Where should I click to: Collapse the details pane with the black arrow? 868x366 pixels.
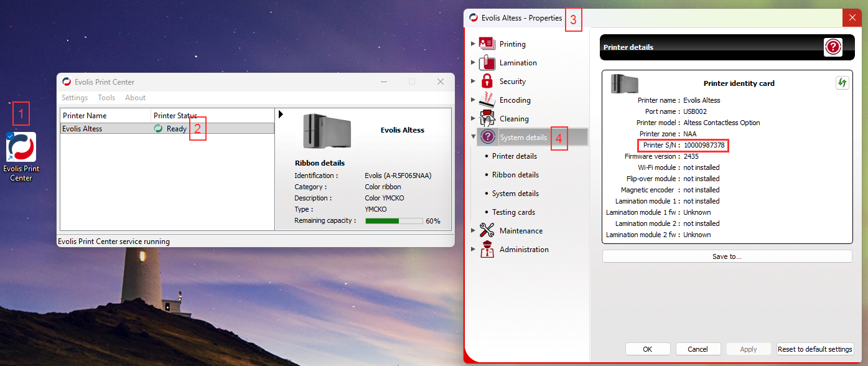pyautogui.click(x=281, y=114)
